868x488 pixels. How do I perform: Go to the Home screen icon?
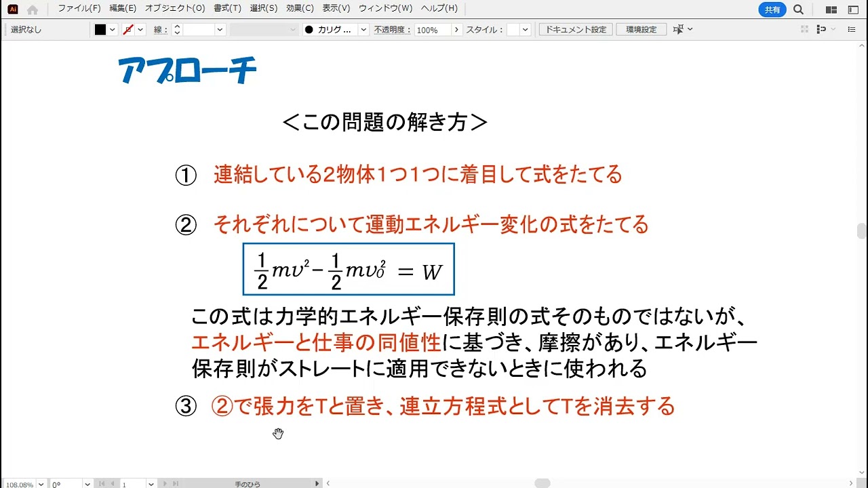pyautogui.click(x=33, y=9)
